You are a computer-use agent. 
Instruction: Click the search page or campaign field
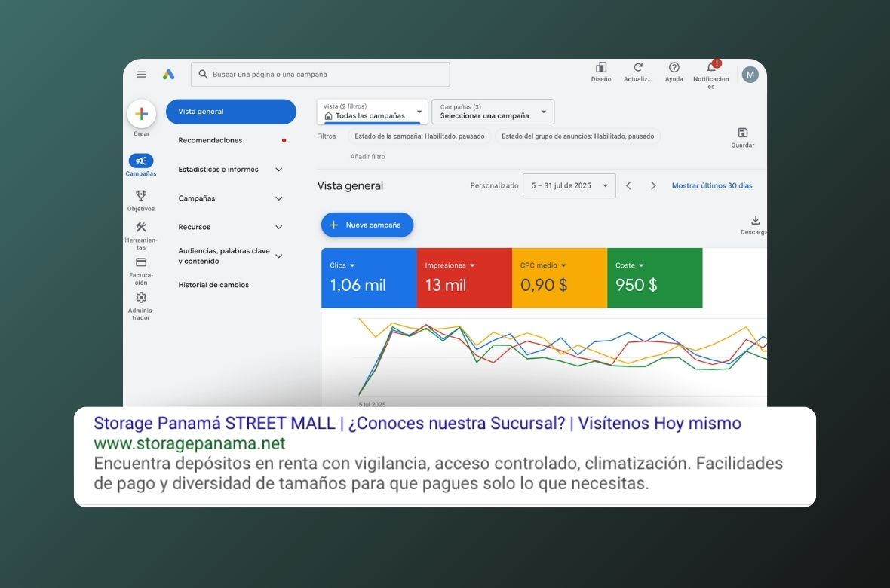click(x=321, y=75)
